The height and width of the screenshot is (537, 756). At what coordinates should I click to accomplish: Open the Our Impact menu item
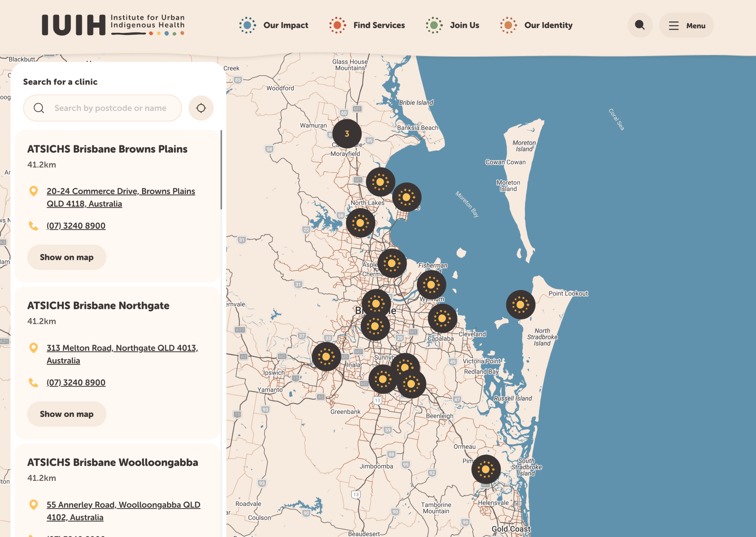point(274,25)
